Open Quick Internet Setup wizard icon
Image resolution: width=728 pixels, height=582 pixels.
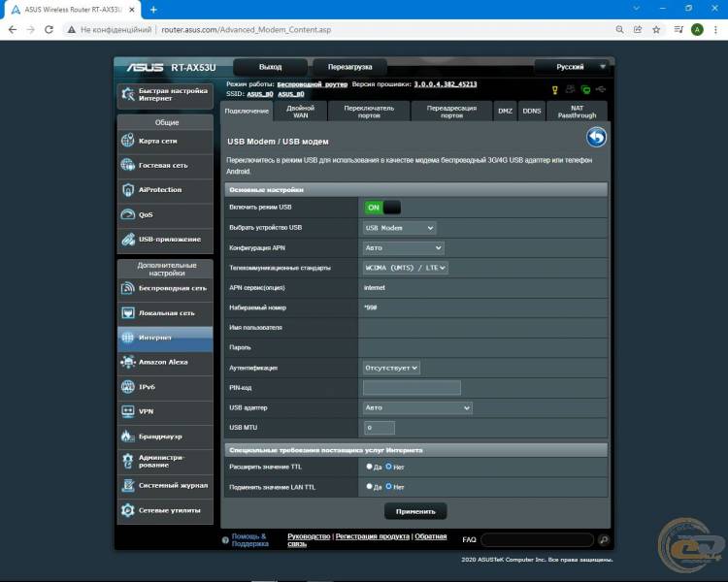tap(128, 95)
